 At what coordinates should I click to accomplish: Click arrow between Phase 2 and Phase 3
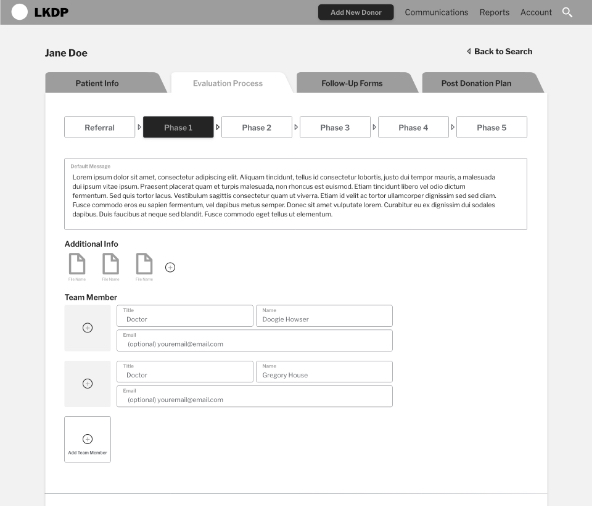[296, 127]
